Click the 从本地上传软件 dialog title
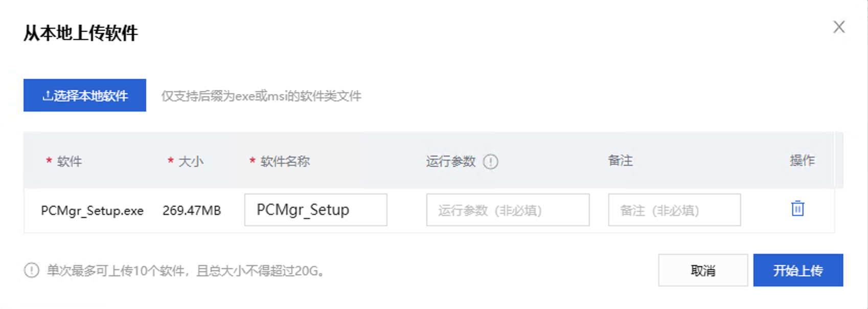The width and height of the screenshot is (868, 309). 81,33
